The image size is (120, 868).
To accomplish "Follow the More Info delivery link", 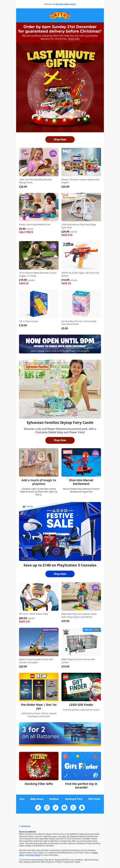I will [74, 39].
